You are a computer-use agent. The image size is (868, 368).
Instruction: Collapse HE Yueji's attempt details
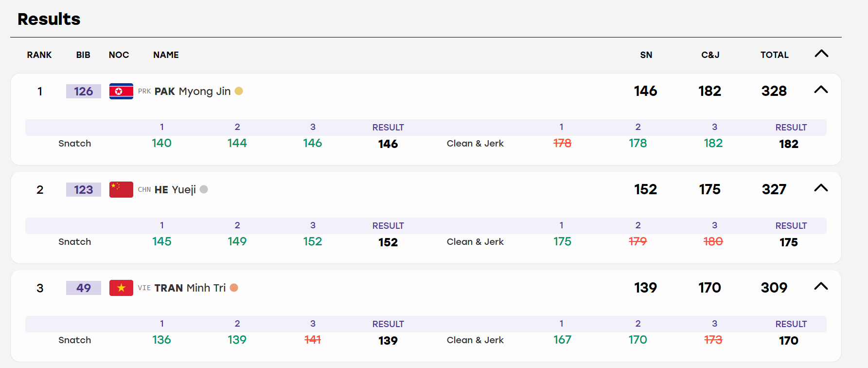tap(821, 188)
